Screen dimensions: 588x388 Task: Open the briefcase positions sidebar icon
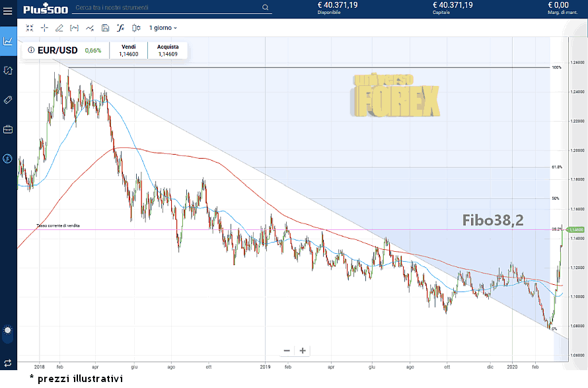(8, 129)
